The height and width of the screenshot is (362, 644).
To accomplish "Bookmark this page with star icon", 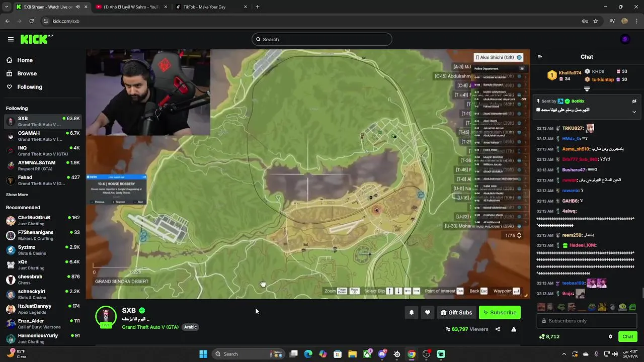I will tap(596, 21).
